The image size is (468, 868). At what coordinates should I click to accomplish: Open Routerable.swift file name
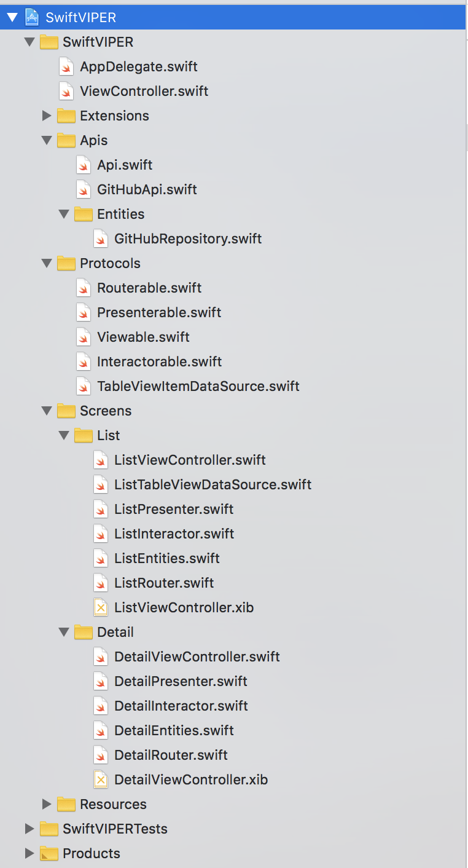[149, 288]
